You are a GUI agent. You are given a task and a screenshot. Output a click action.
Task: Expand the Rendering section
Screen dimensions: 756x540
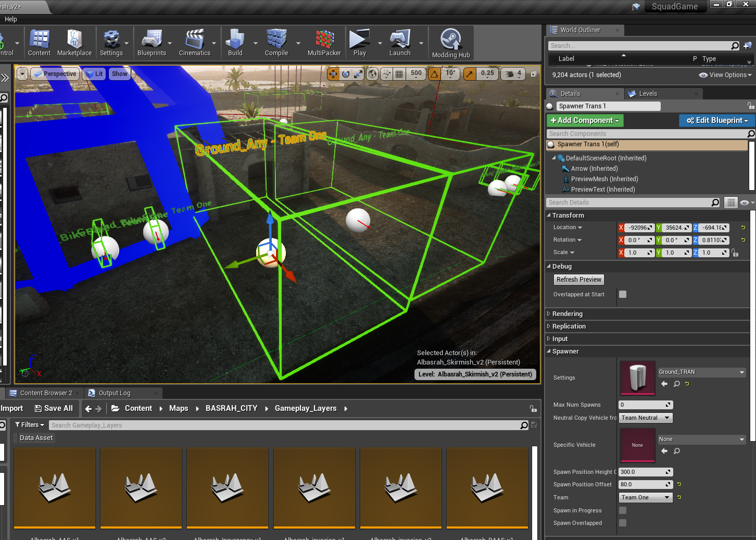coord(567,314)
